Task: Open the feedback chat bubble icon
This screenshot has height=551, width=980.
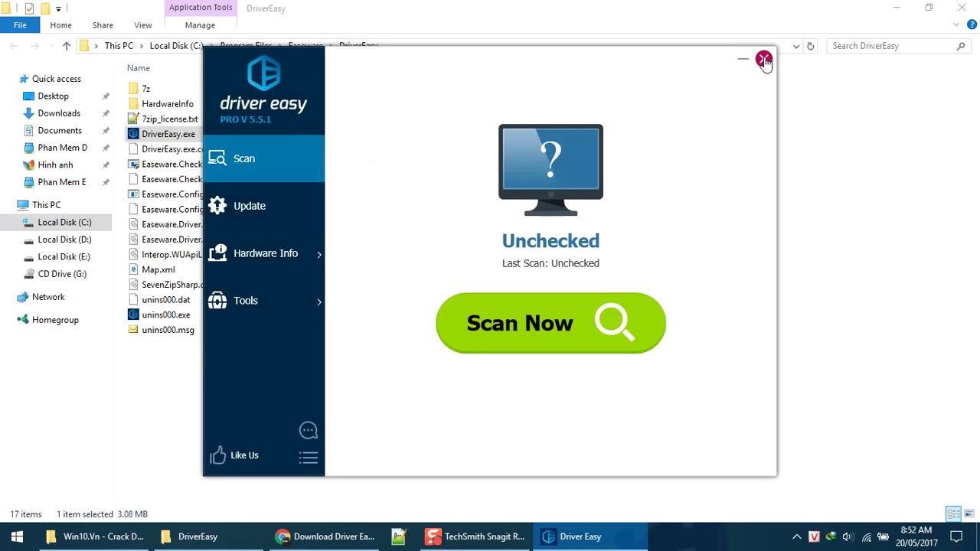Action: click(309, 430)
